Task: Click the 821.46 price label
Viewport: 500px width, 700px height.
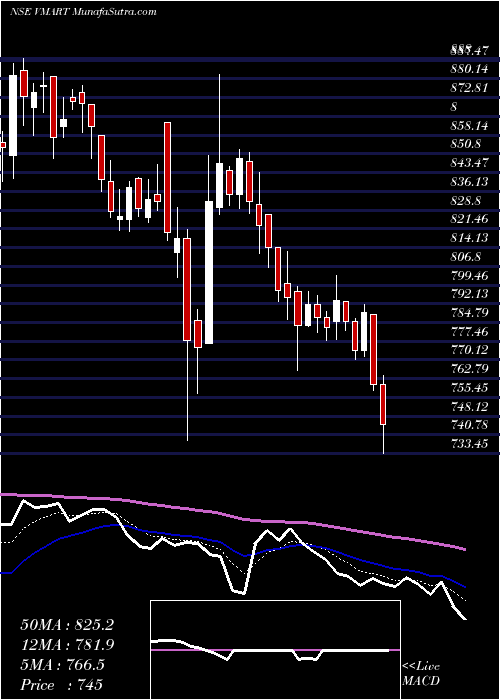Action: 470,219
